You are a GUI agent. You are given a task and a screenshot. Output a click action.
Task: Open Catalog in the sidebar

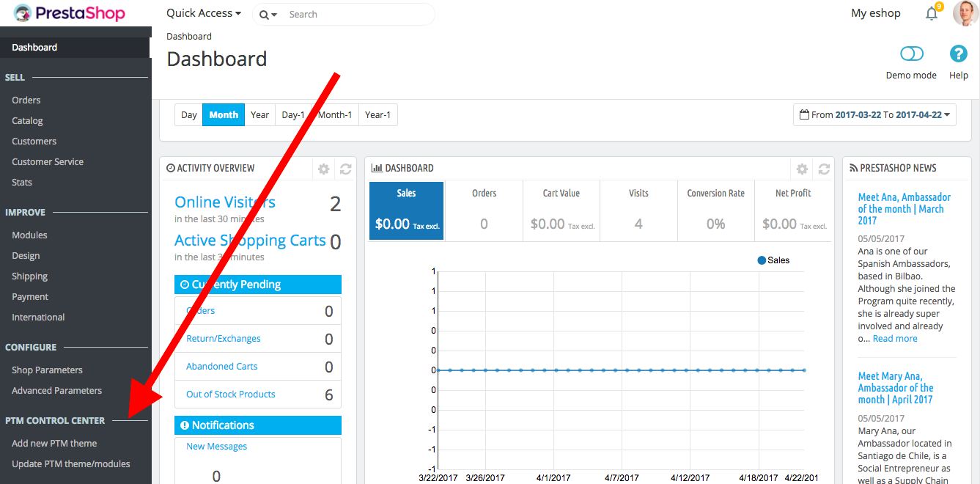pyautogui.click(x=27, y=120)
